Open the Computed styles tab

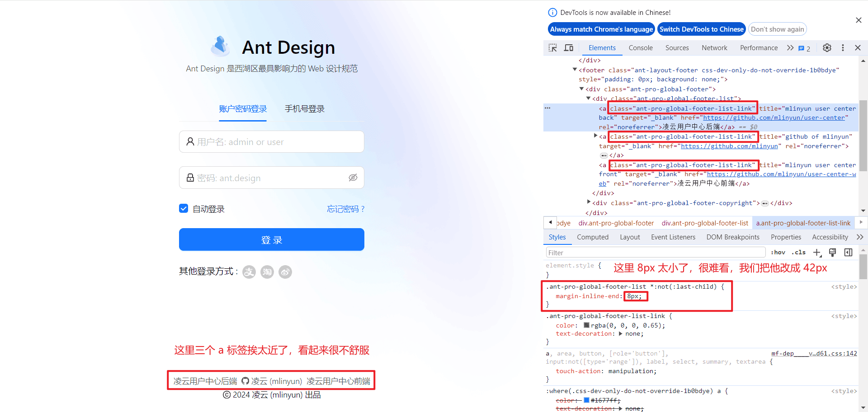[x=593, y=237]
